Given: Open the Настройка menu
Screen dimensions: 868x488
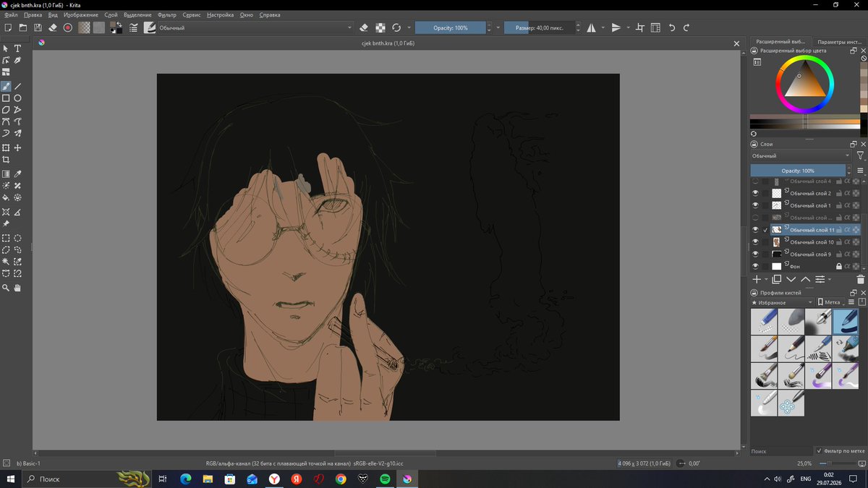Looking at the screenshot, I should (220, 14).
